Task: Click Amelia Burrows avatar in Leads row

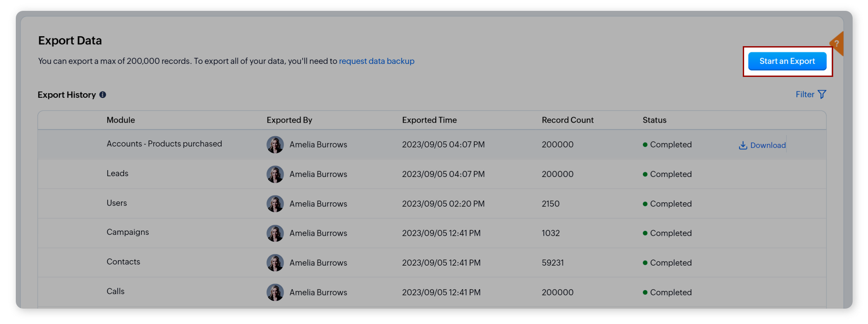Action: click(275, 174)
